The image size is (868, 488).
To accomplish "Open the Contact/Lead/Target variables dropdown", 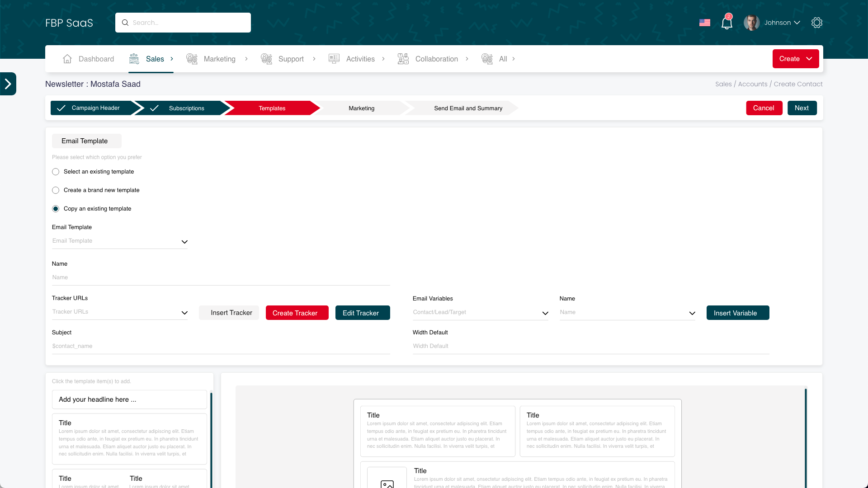I will point(480,313).
